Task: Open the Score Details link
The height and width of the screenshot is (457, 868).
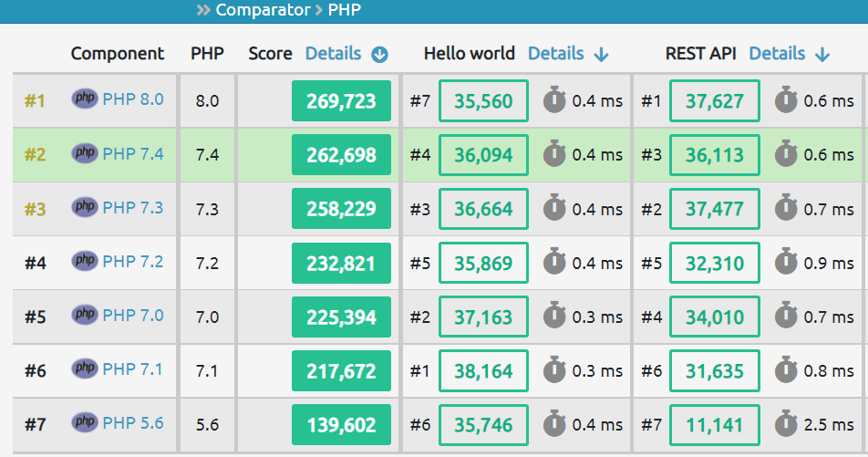Action: (334, 53)
